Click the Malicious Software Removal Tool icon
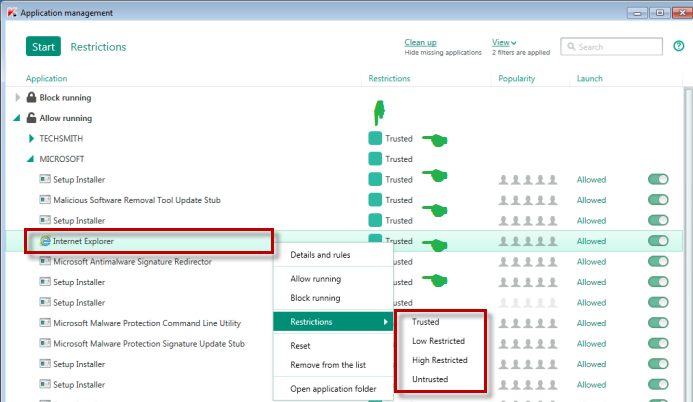The width and height of the screenshot is (693, 402). coord(45,200)
